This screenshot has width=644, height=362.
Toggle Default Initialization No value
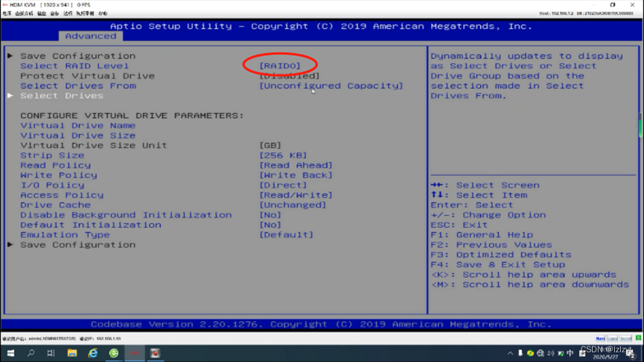pos(270,225)
